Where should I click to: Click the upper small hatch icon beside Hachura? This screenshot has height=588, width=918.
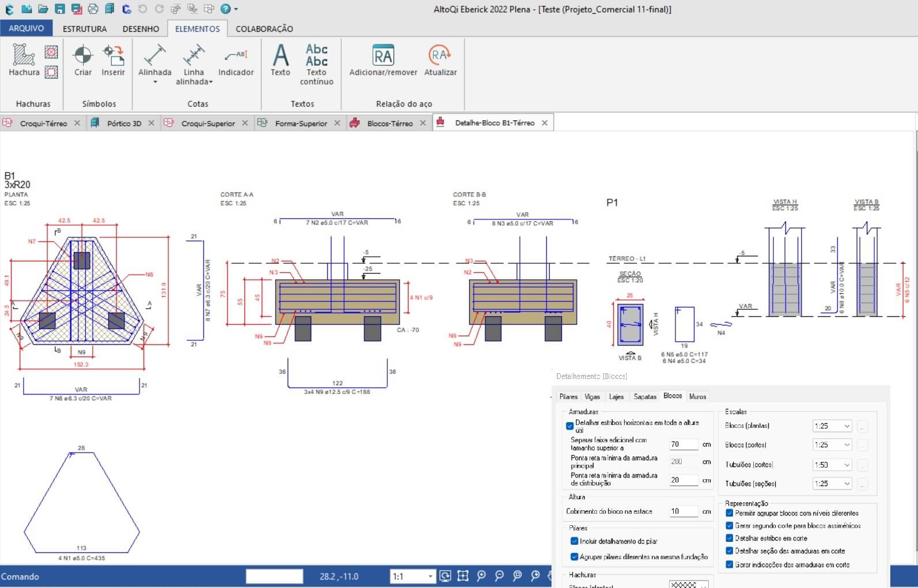click(x=51, y=52)
